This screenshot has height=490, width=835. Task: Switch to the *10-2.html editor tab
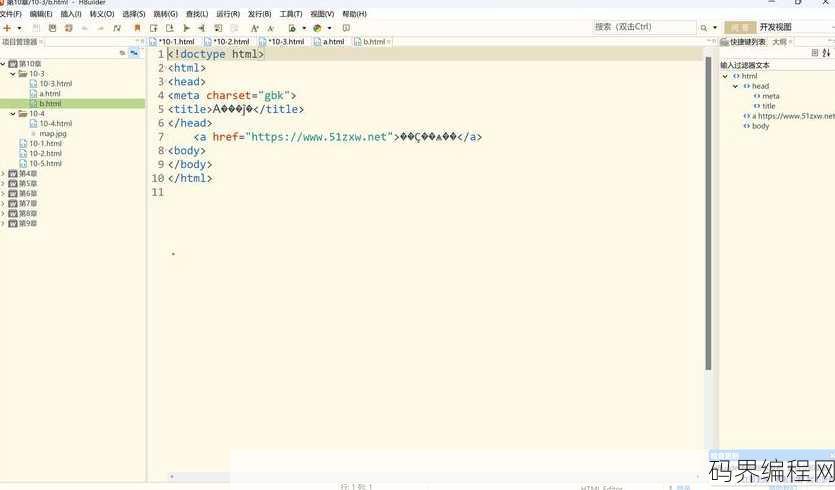click(227, 42)
